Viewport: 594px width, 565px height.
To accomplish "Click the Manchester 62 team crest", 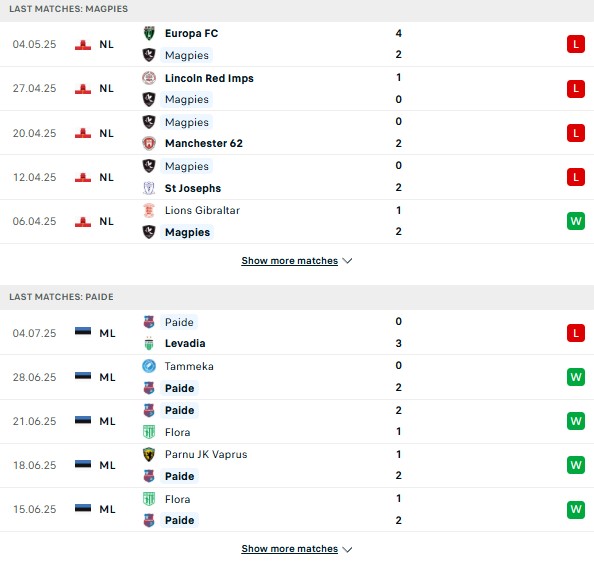I will [149, 143].
